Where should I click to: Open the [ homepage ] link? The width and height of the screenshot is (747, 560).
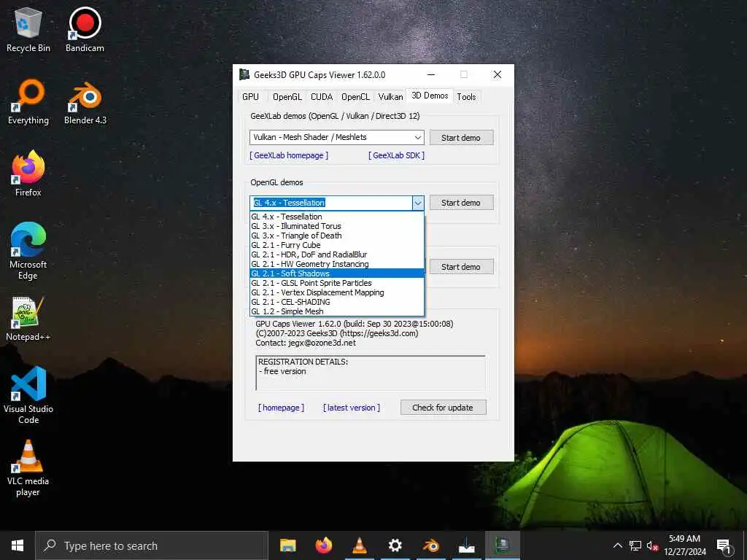click(281, 408)
